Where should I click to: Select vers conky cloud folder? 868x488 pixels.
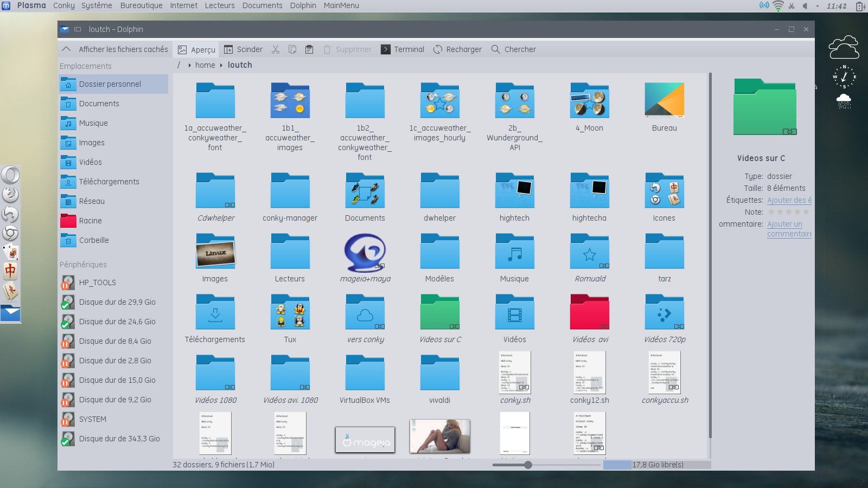[365, 312]
